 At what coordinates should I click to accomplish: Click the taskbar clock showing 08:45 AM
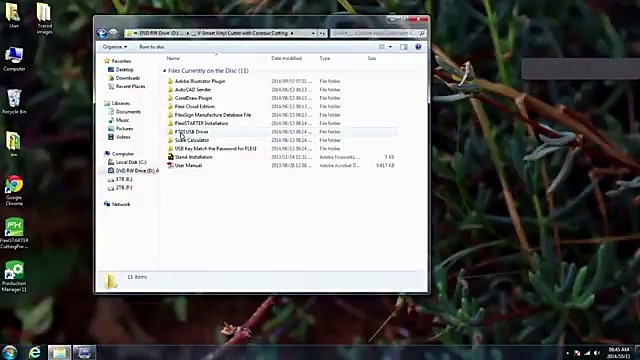(618, 353)
